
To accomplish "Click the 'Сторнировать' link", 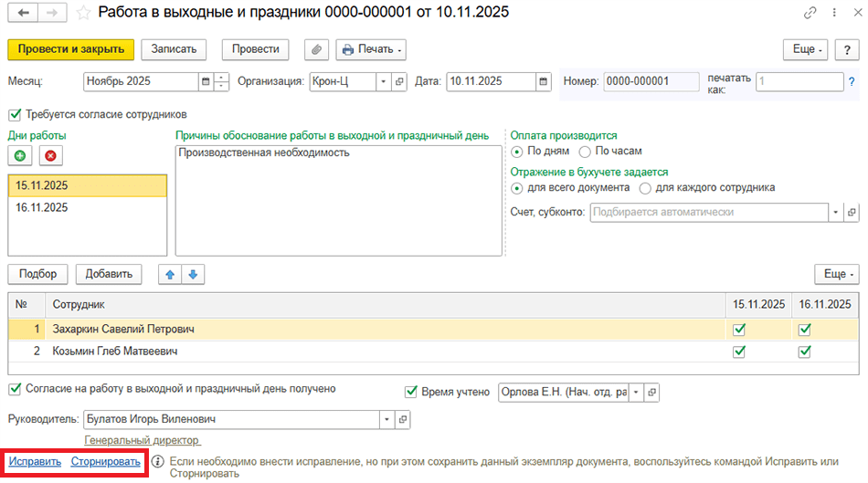I will [x=106, y=462].
